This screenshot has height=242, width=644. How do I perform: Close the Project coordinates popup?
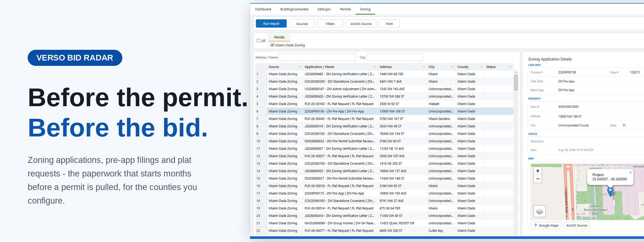pos(630,173)
